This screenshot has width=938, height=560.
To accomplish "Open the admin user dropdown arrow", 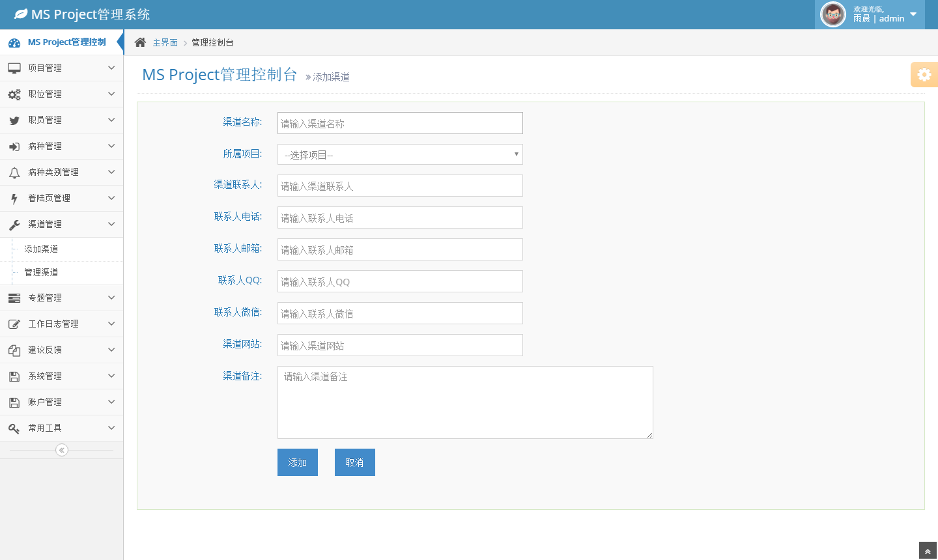I will pyautogui.click(x=913, y=14).
